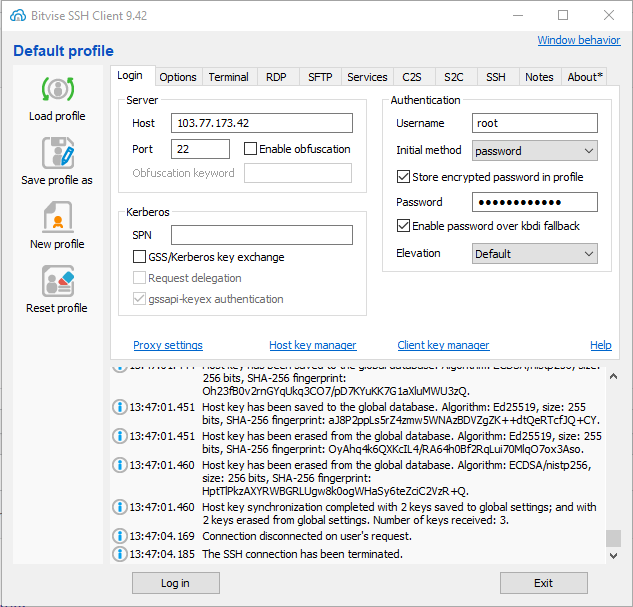Open the Elevation dropdown

(534, 253)
